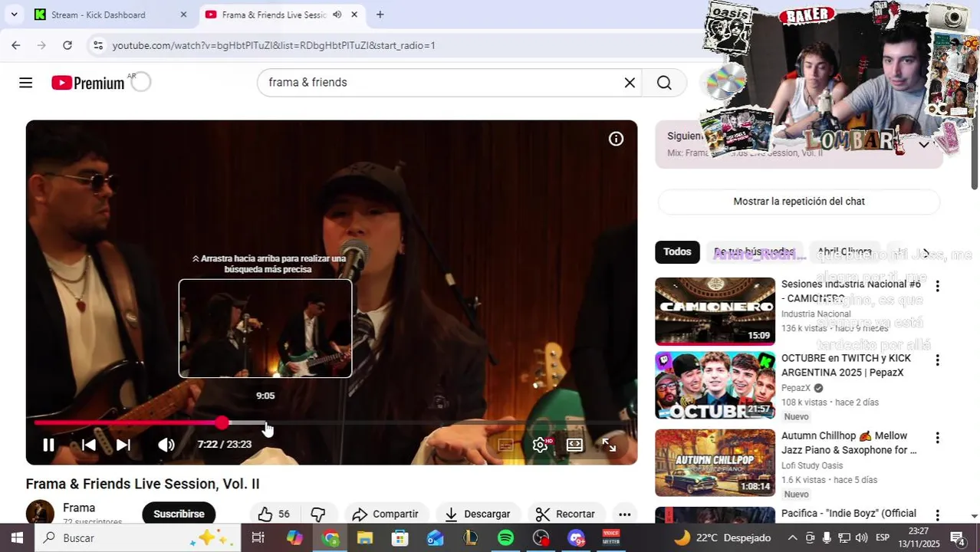Show chat replay button
Image resolution: width=980 pixels, height=552 pixels.
pyautogui.click(x=799, y=201)
